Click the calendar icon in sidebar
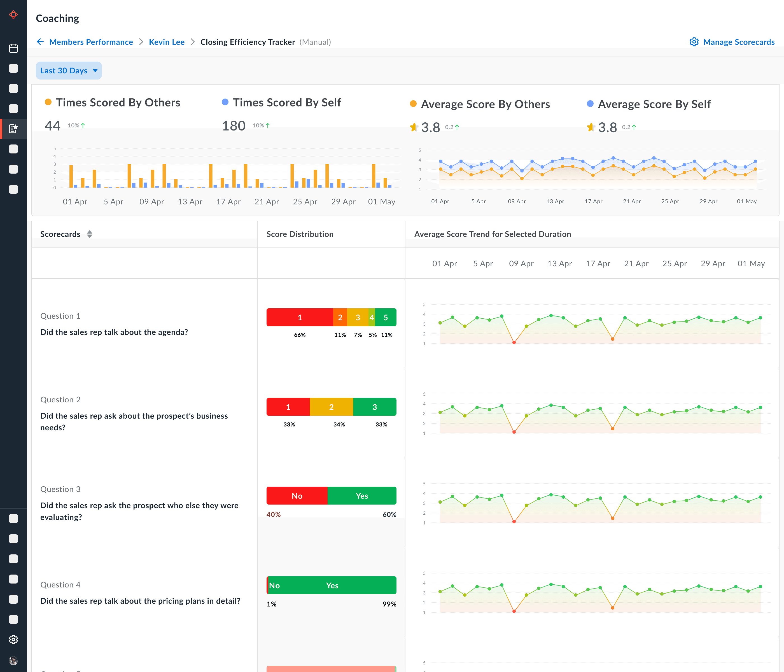 click(x=13, y=48)
